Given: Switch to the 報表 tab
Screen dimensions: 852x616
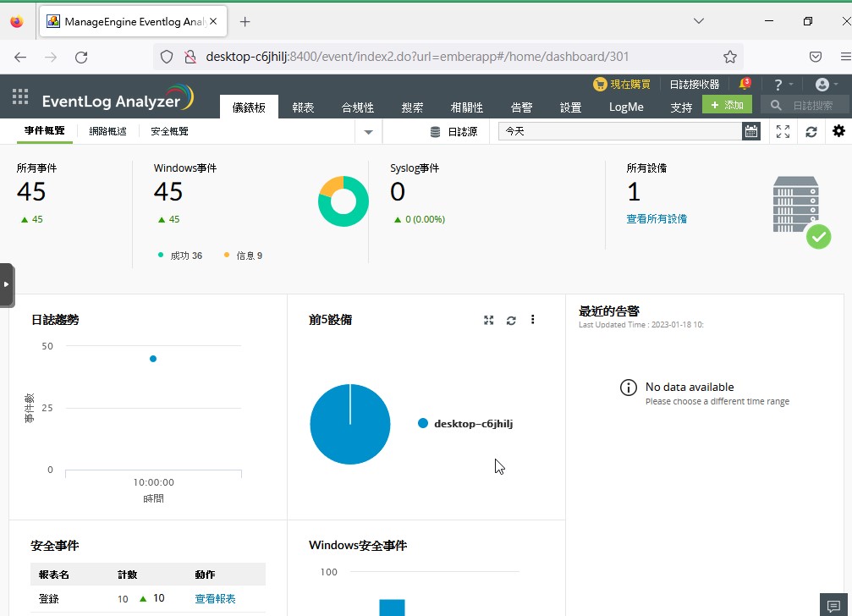Looking at the screenshot, I should (x=303, y=107).
